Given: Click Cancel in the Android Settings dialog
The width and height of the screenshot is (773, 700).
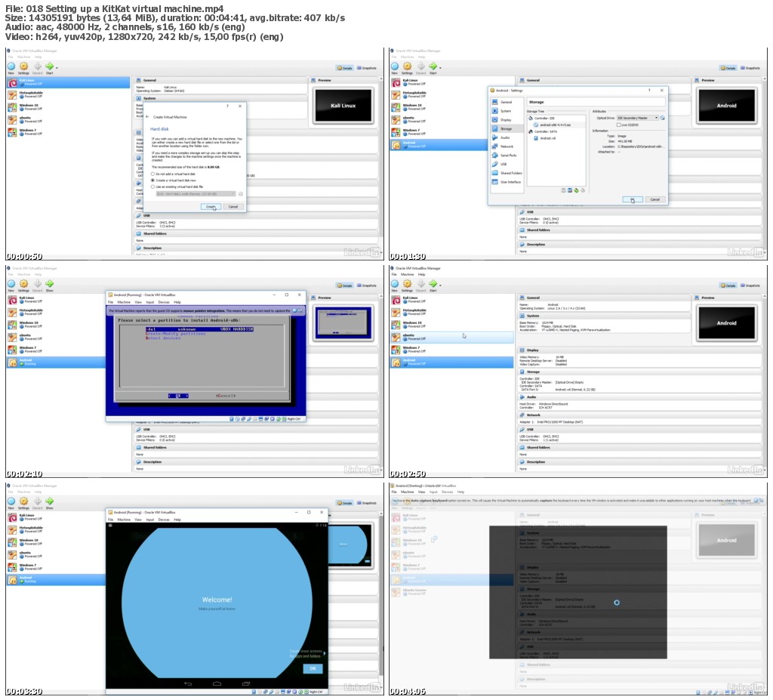Looking at the screenshot, I should point(654,200).
